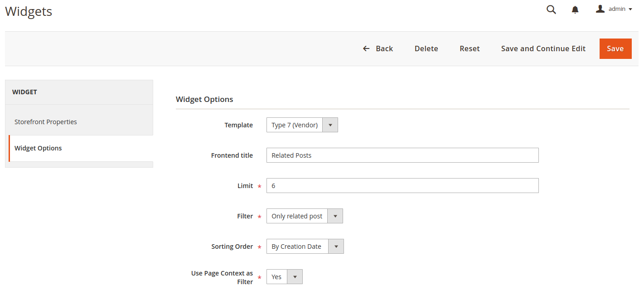The height and width of the screenshot is (295, 644).
Task: Click the Back arrow icon
Action: coord(366,48)
